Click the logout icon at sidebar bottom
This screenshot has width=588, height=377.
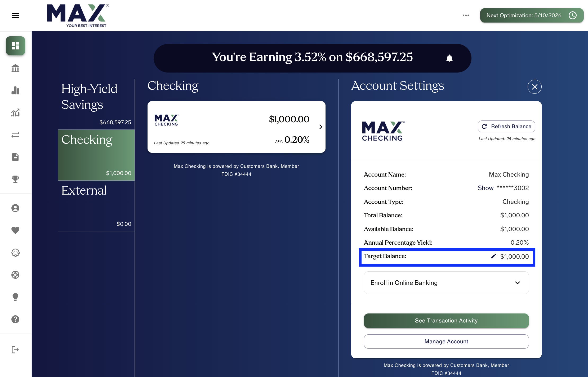(15, 350)
